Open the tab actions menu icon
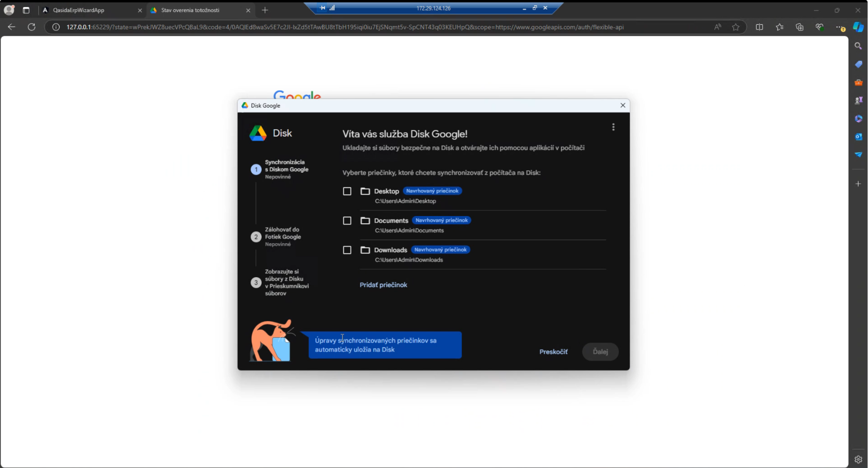The width and height of the screenshot is (868, 468). point(26,10)
